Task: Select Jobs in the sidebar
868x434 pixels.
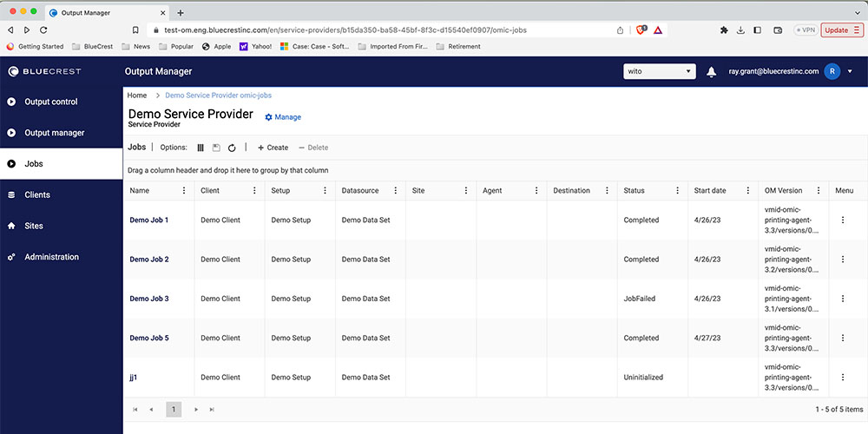Action: 61,164
